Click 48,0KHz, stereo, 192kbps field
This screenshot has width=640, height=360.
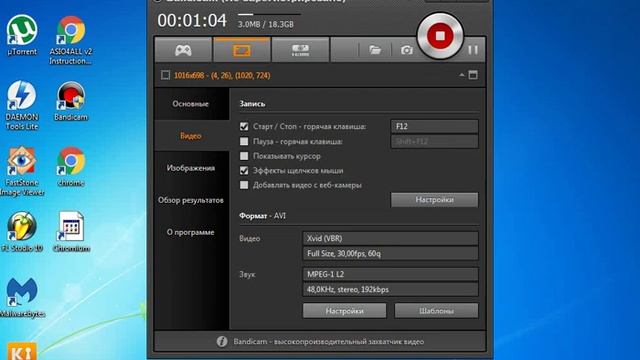tap(390, 289)
